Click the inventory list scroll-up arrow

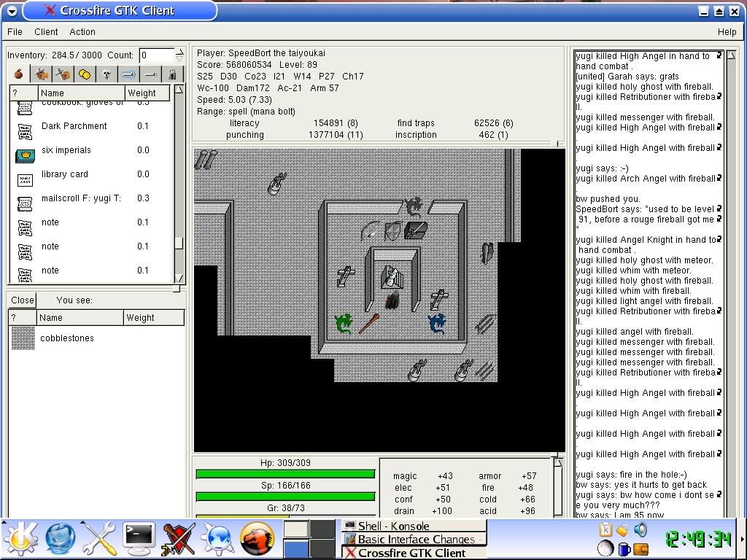click(179, 90)
